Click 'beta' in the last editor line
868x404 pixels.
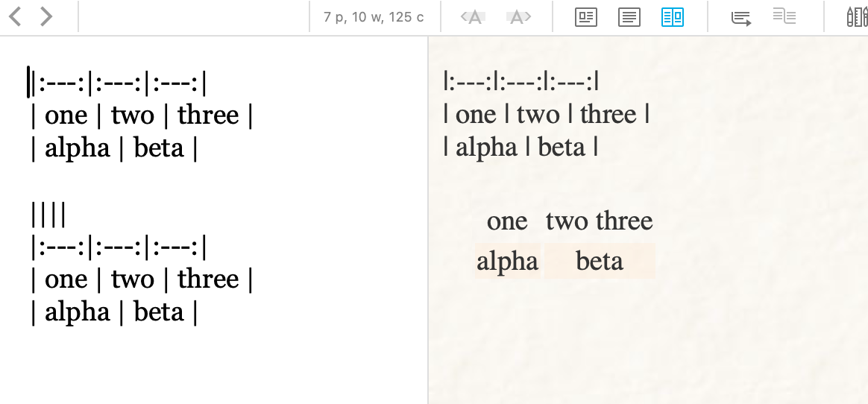click(159, 312)
